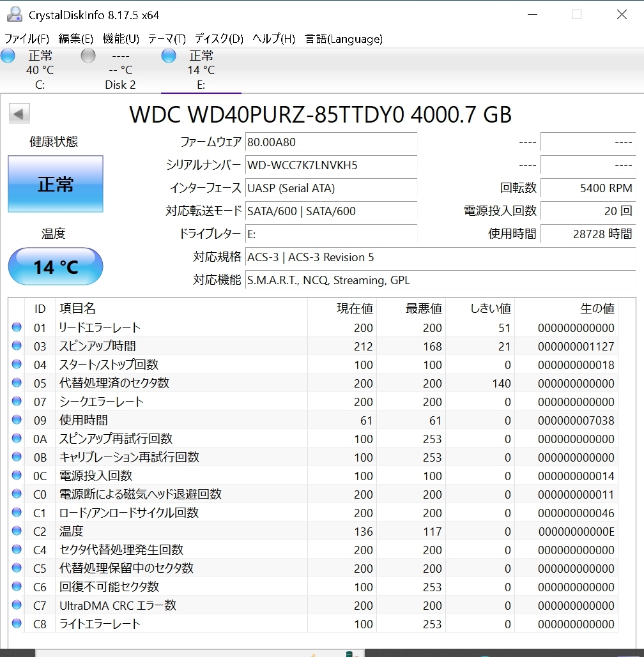
Task: Click status dot for ID 09 使用時間 row
Action: click(x=17, y=419)
